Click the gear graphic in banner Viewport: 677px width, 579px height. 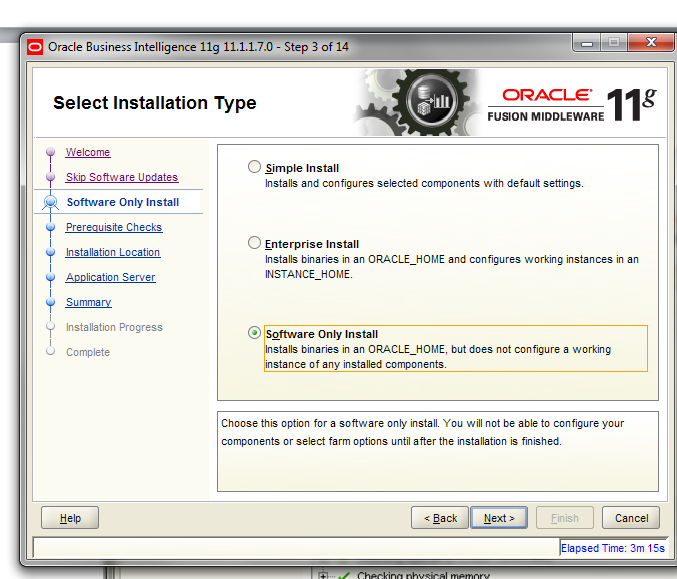tap(418, 103)
